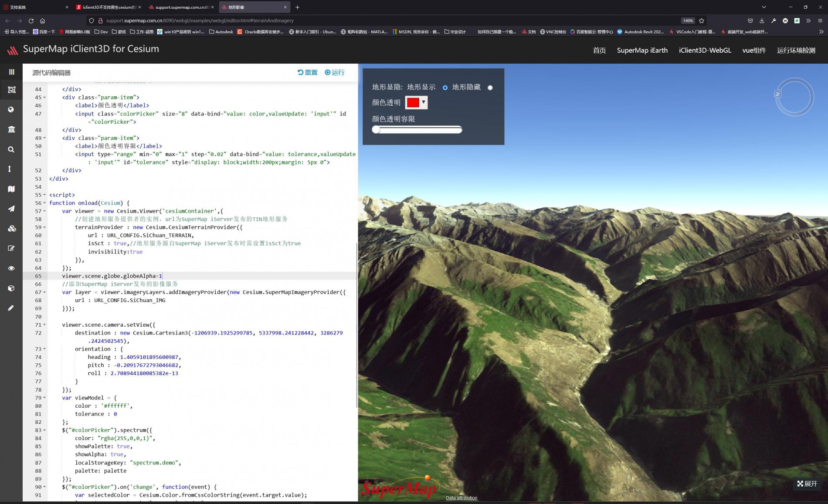Open the folded map icon category

pyautogui.click(x=11, y=189)
